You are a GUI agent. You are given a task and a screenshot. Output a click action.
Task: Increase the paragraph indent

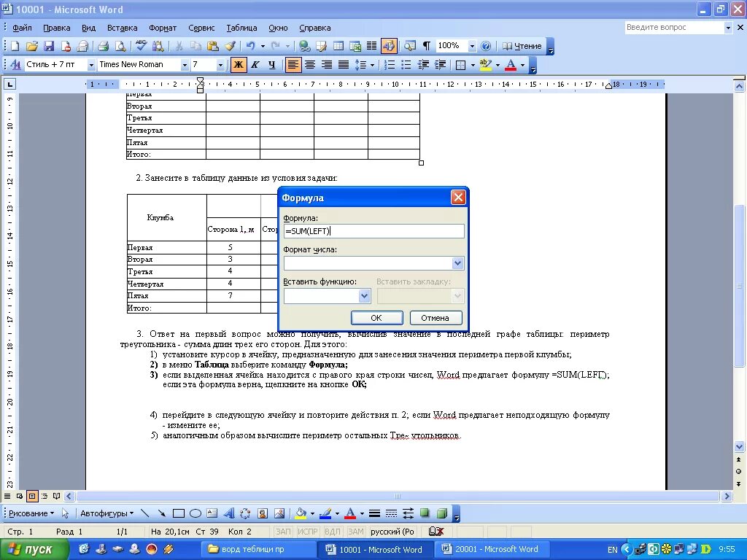[440, 65]
